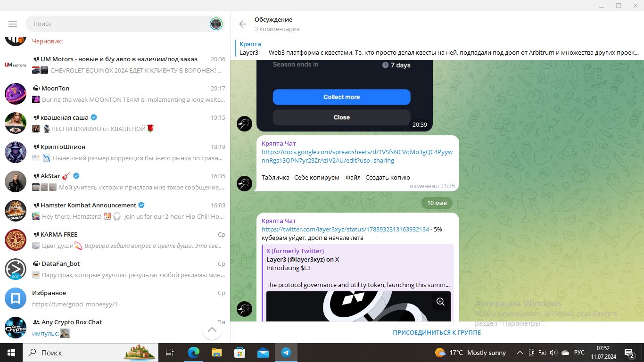Select Any Crypto Box Chat title
Image resolution: width=644 pixels, height=362 pixels.
click(x=72, y=322)
